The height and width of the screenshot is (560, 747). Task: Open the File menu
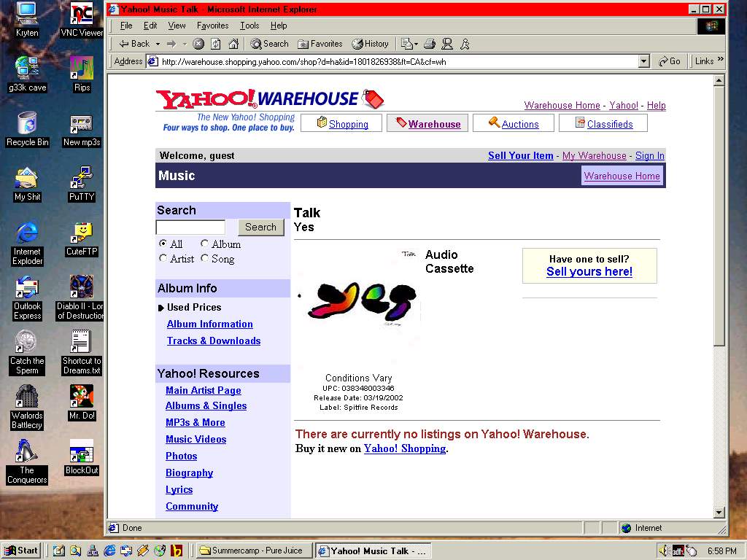tap(126, 26)
